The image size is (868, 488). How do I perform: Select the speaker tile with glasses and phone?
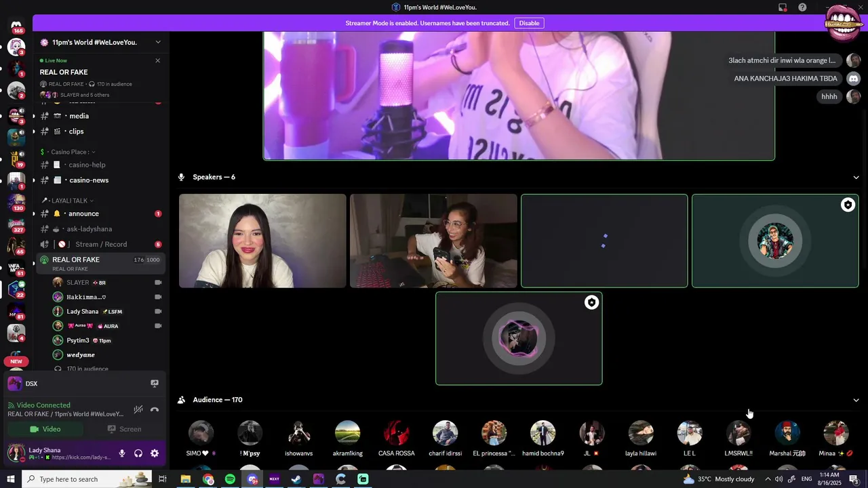(x=433, y=241)
